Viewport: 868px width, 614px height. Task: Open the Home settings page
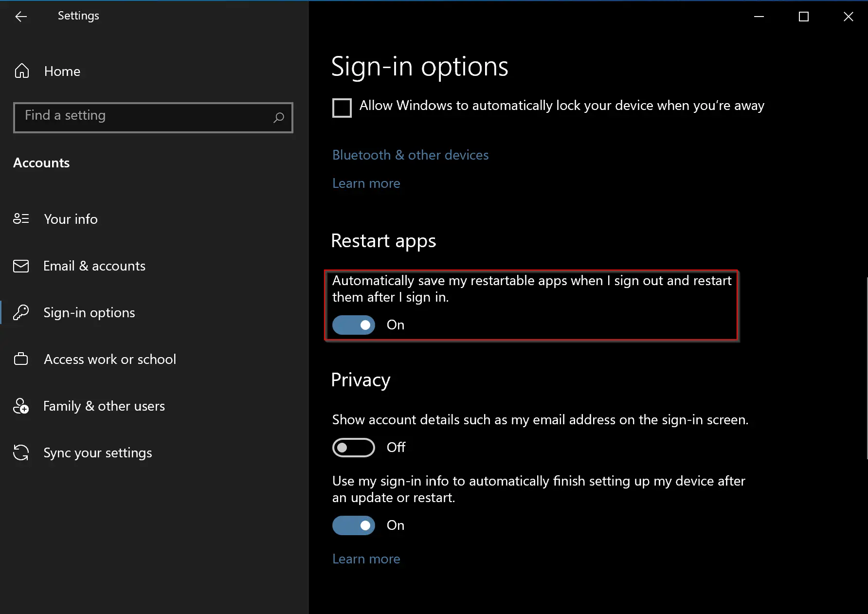pos(62,71)
